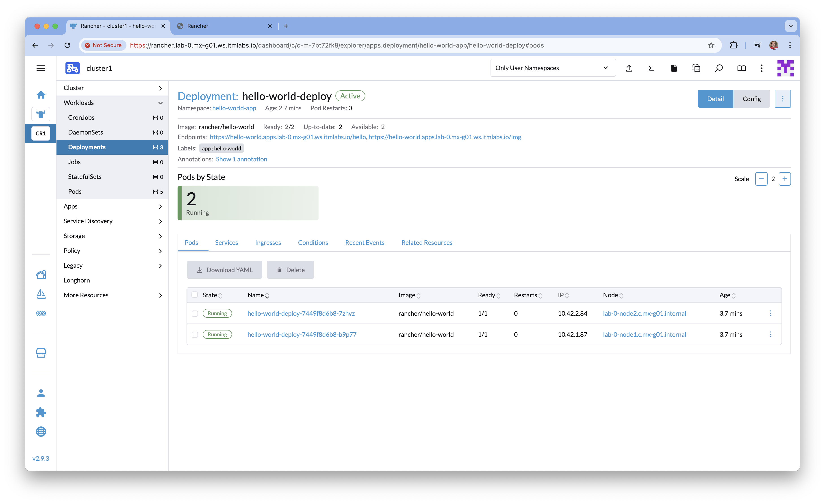Click the Copy KubeConfig to clipboard icon

click(696, 68)
